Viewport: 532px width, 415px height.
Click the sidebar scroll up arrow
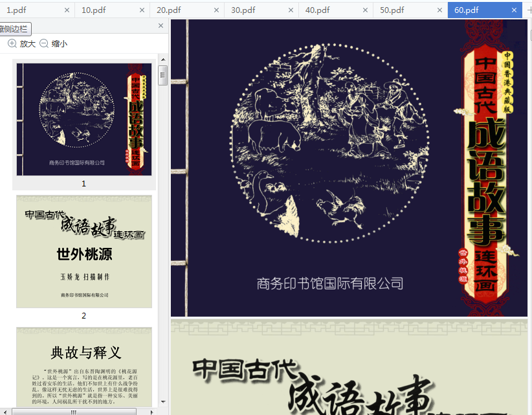pos(163,60)
